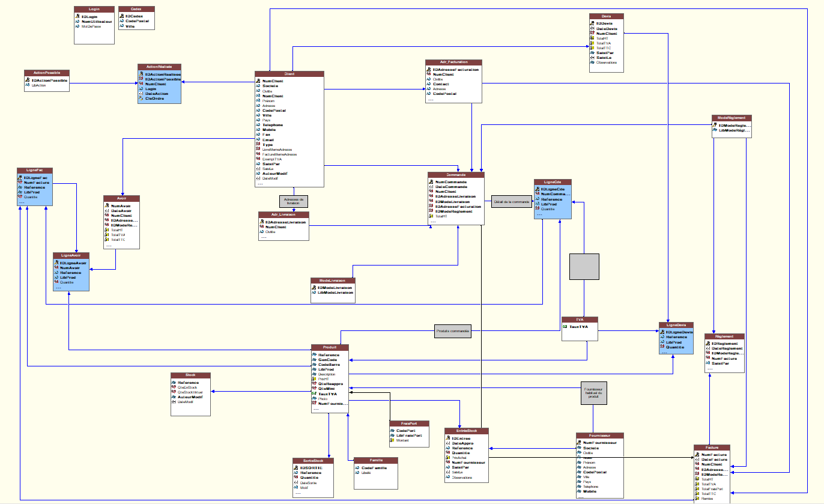The width and height of the screenshot is (824, 504).
Task: Click the numeric icon beside TotalHT in Avoir
Action: 107,230
